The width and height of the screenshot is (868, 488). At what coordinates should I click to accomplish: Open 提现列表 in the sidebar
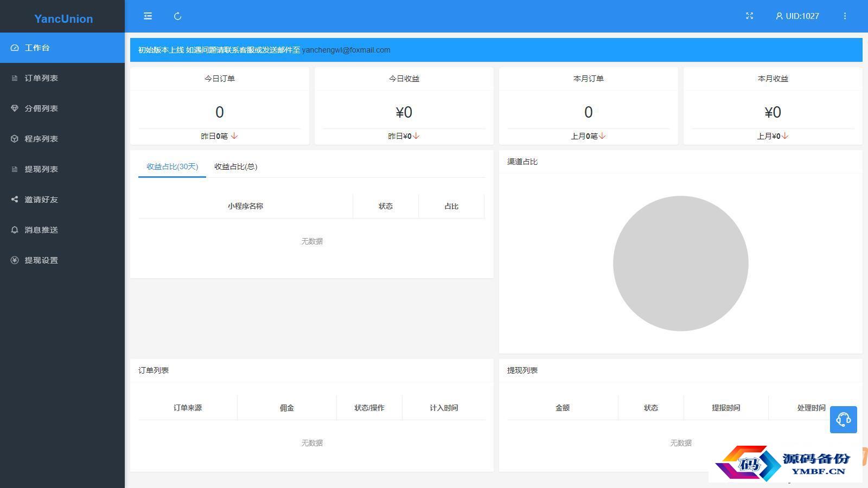62,169
